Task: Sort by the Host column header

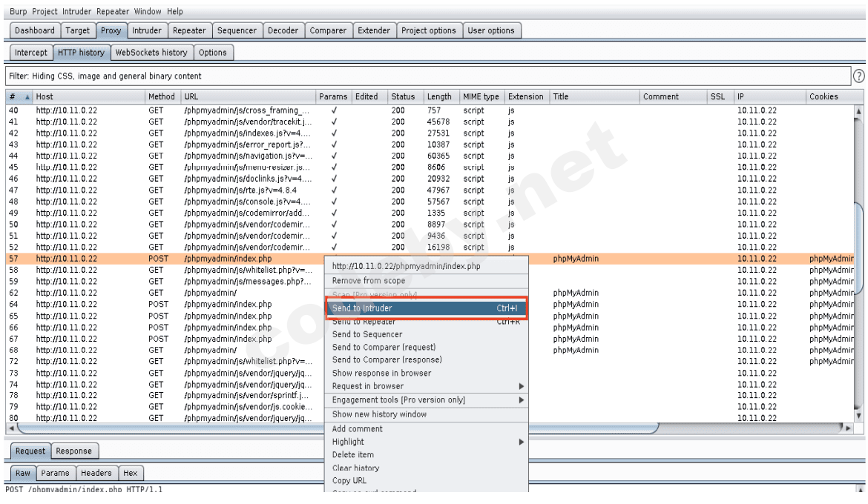Action: click(88, 97)
